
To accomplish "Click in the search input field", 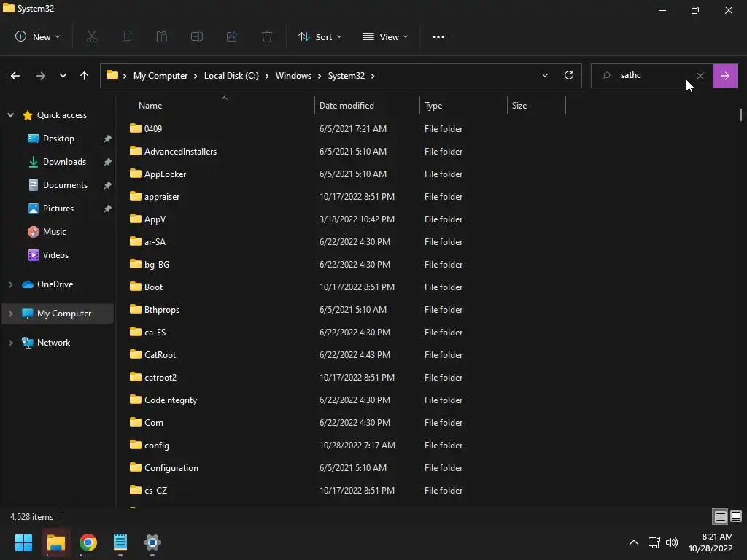I will pos(651,75).
